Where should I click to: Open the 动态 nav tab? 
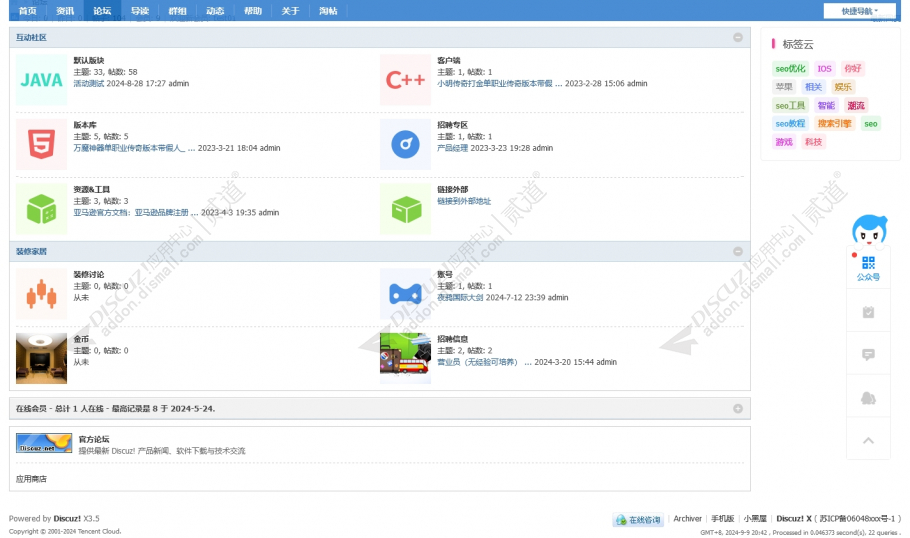tap(215, 10)
